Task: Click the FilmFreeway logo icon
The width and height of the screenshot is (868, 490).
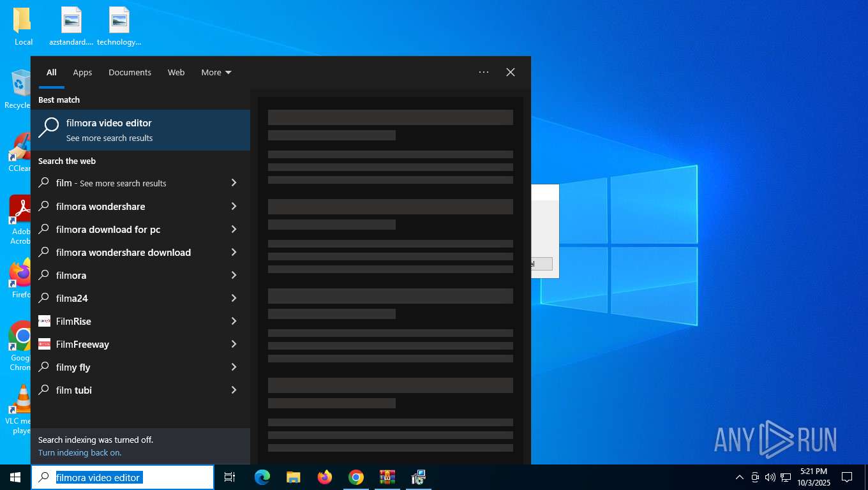Action: tap(44, 344)
